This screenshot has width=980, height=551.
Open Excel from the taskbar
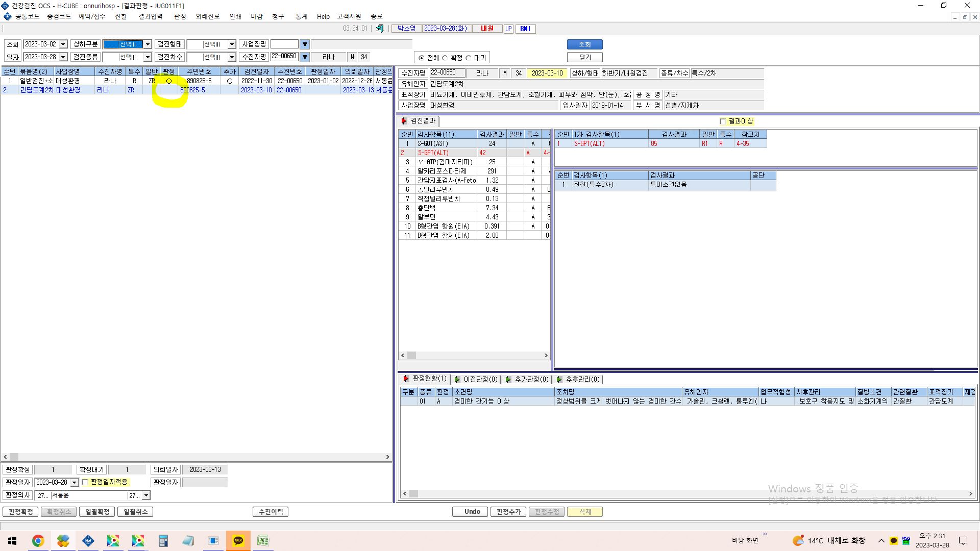tap(263, 541)
